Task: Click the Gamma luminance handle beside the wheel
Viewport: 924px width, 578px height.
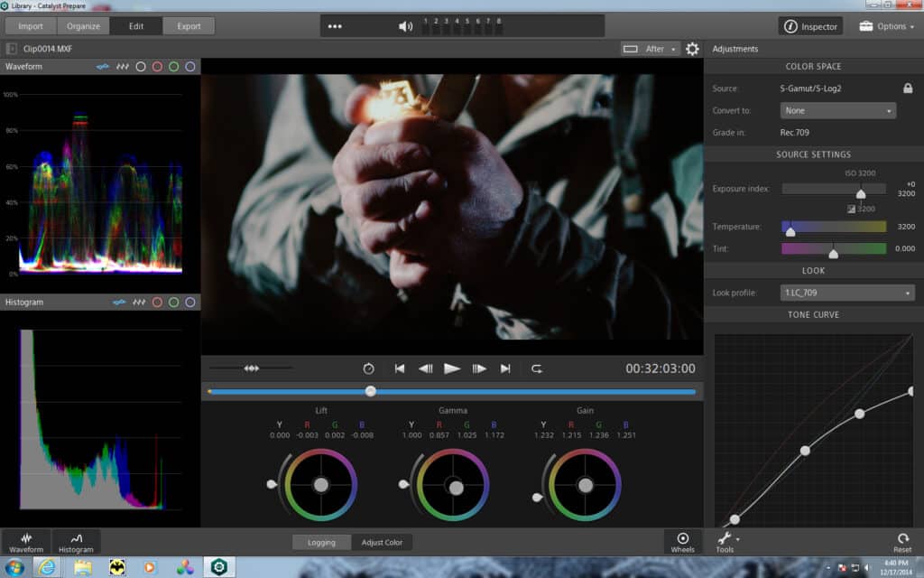Action: tap(403, 484)
